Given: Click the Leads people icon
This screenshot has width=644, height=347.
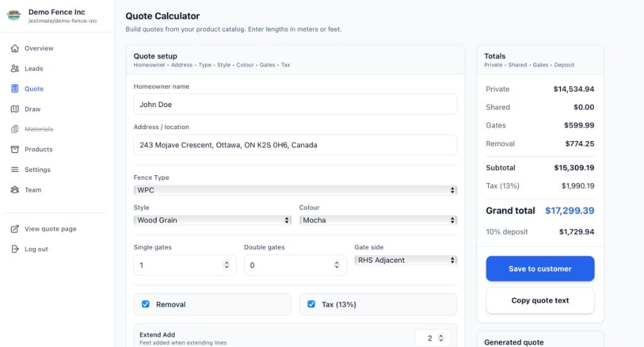Looking at the screenshot, I should 15,68.
